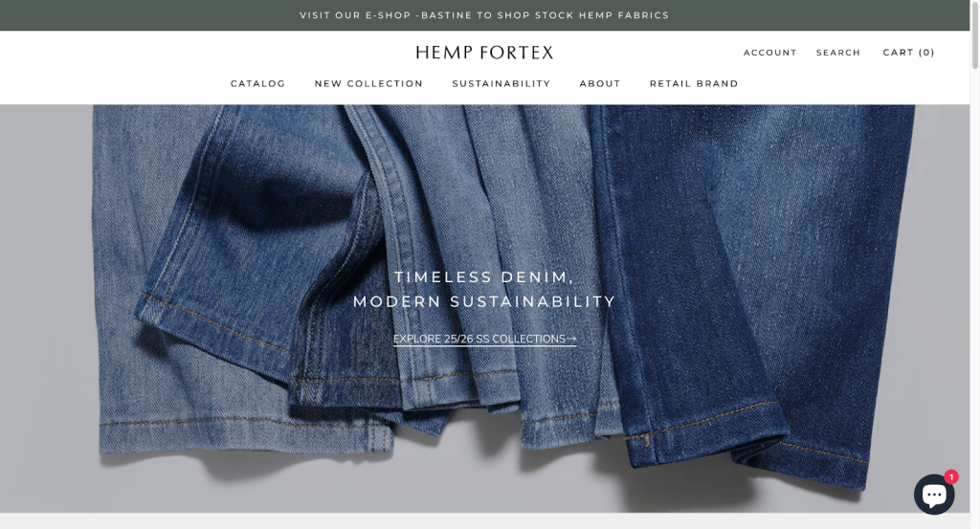Go to the SUSTAINABILITY page
This screenshot has width=980, height=529.
click(x=501, y=83)
